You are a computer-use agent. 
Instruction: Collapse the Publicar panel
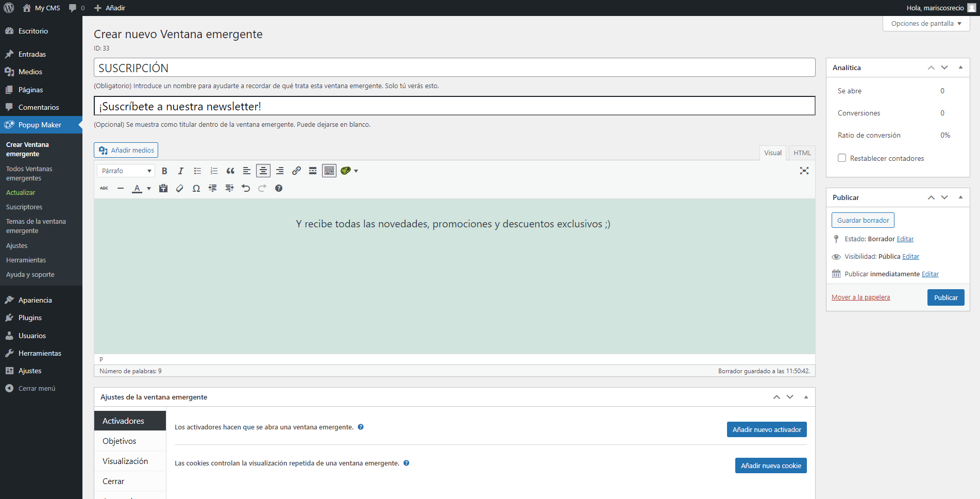tap(961, 197)
